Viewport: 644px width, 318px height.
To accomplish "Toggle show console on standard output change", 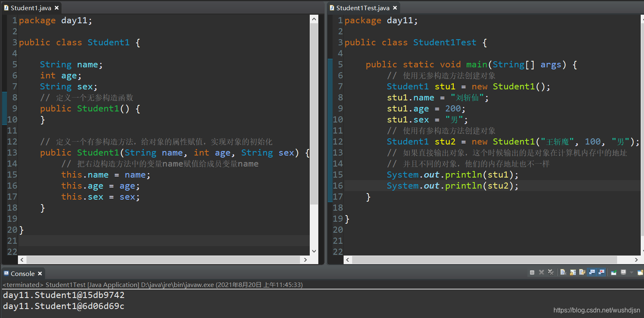I will [x=592, y=272].
